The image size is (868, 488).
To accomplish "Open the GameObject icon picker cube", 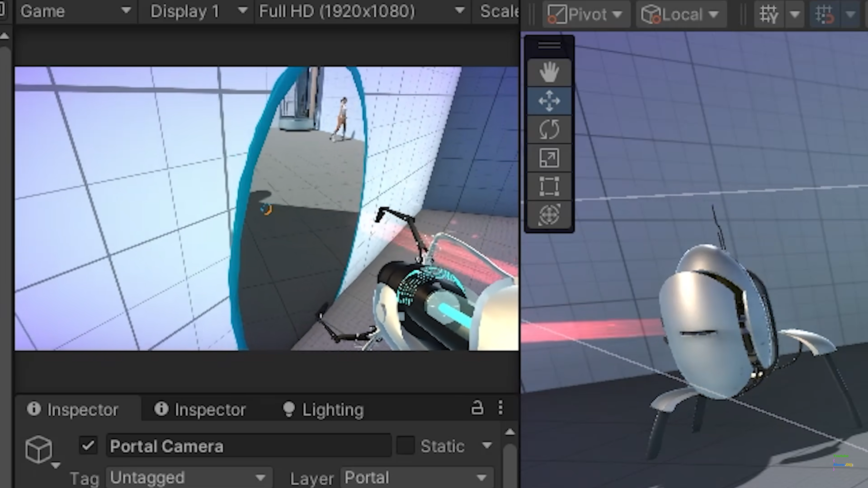I will click(x=39, y=449).
